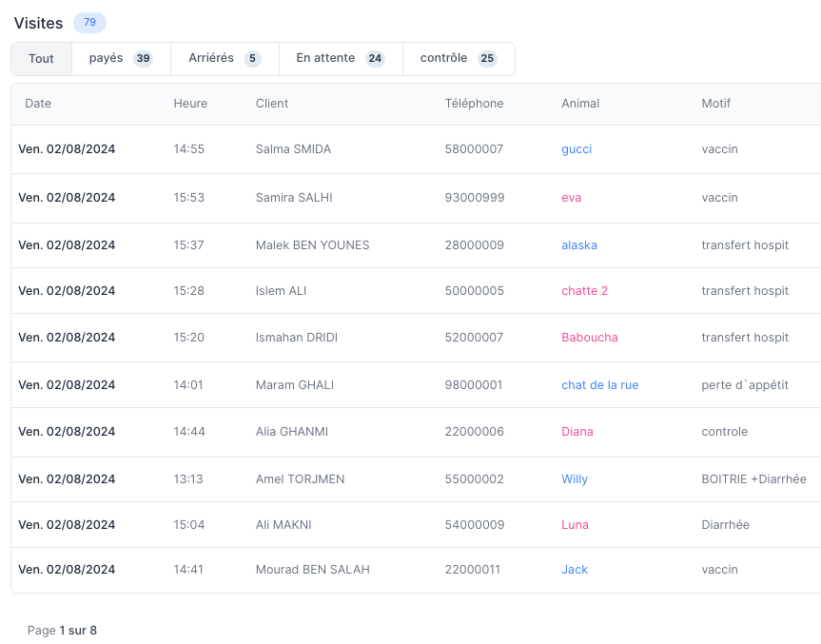Follow the chatte 2 animal link
This screenshot has height=644, width=821.
(x=584, y=291)
